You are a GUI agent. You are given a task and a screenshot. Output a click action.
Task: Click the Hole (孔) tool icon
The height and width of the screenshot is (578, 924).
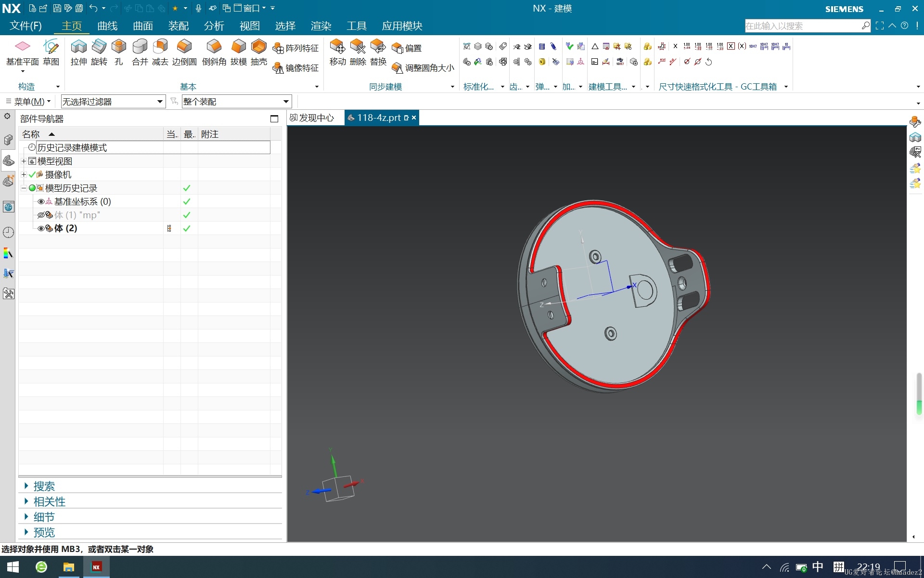point(119,52)
